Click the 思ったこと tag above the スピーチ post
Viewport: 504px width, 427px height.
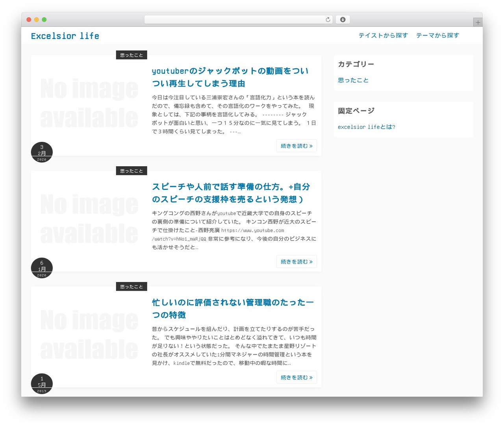click(x=132, y=171)
